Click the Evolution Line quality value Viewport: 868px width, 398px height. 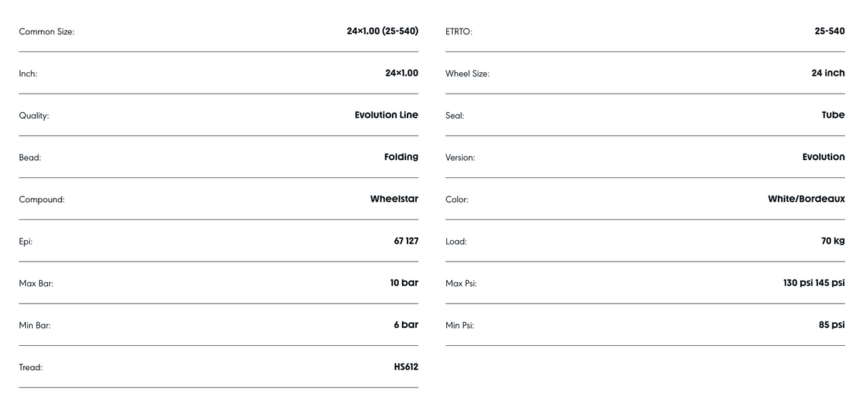(386, 115)
